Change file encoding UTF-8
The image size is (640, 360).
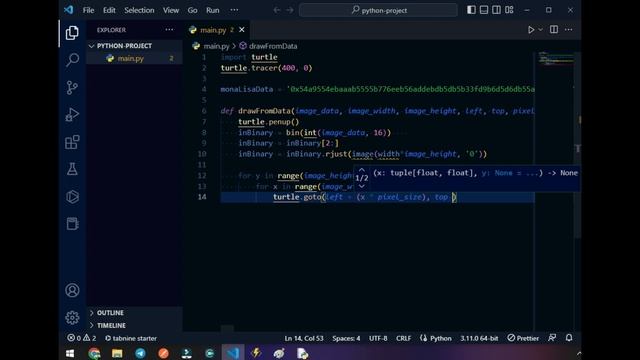point(378,338)
